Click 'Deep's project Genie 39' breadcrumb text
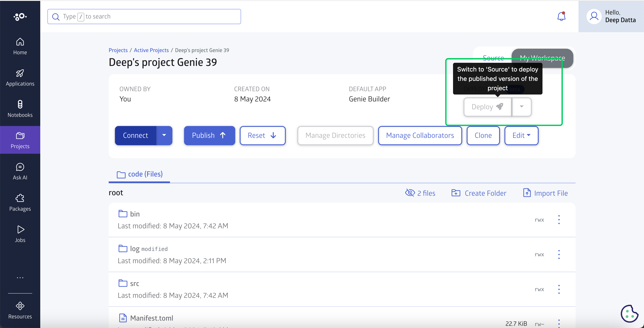Viewport: 644px width, 328px height. coord(202,50)
